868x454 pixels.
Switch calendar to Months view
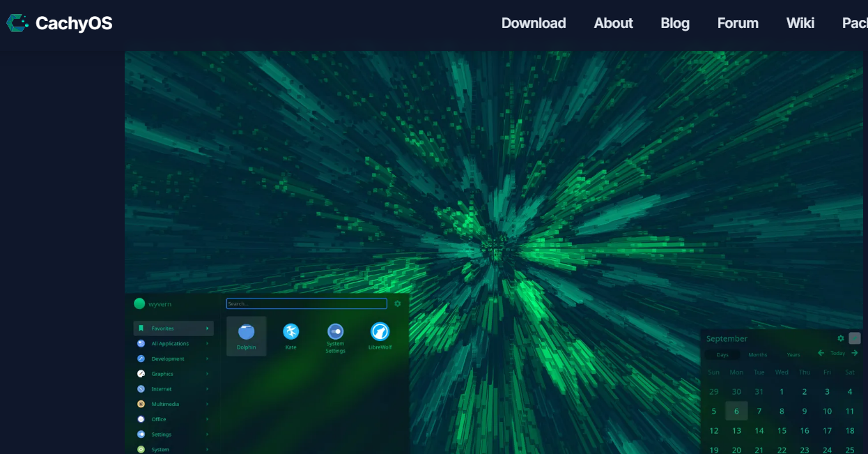[x=758, y=354]
